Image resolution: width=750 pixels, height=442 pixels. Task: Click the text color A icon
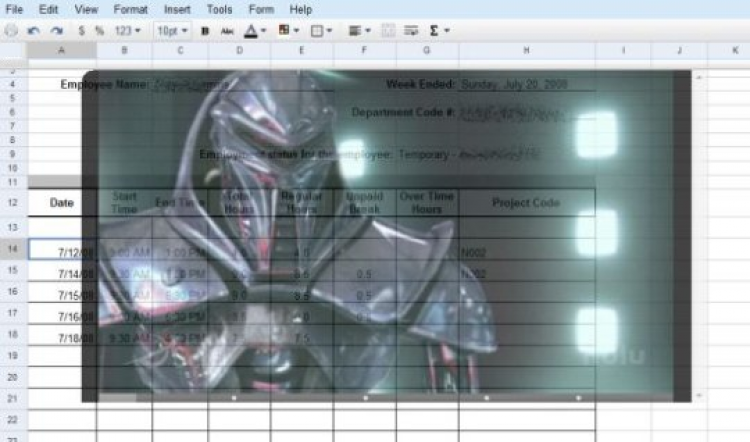click(x=251, y=31)
